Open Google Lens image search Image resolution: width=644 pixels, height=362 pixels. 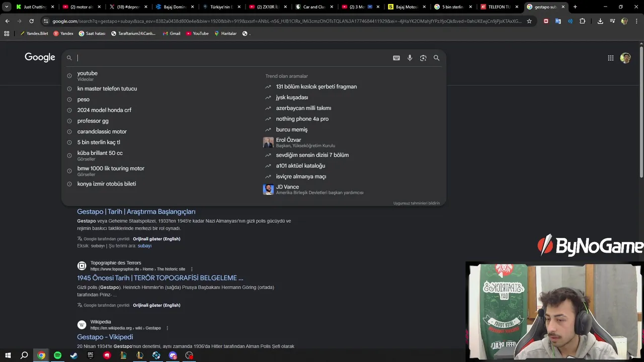[423, 58]
